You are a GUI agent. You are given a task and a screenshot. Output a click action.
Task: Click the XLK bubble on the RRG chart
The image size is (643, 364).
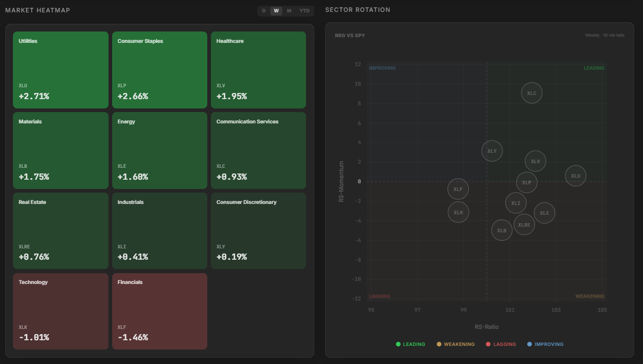click(458, 212)
